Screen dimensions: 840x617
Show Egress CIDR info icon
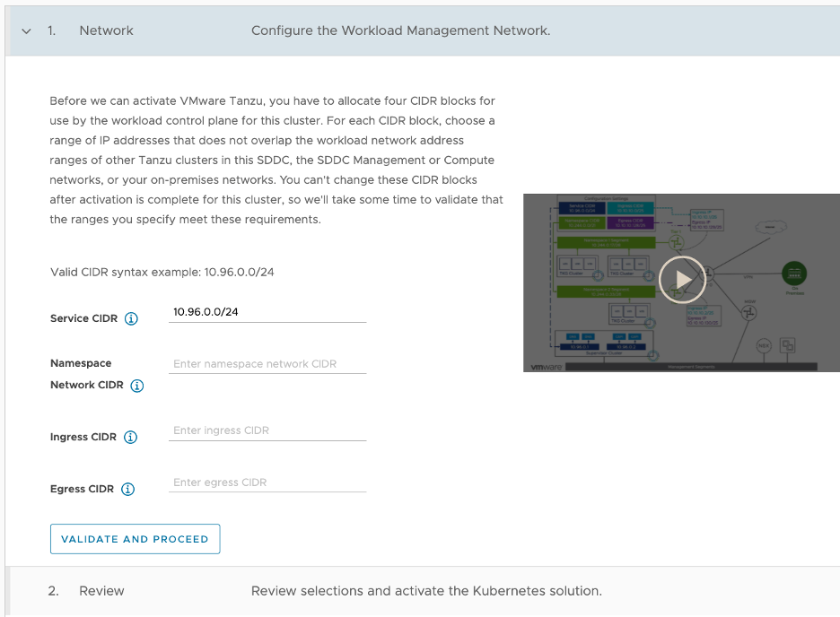128,489
